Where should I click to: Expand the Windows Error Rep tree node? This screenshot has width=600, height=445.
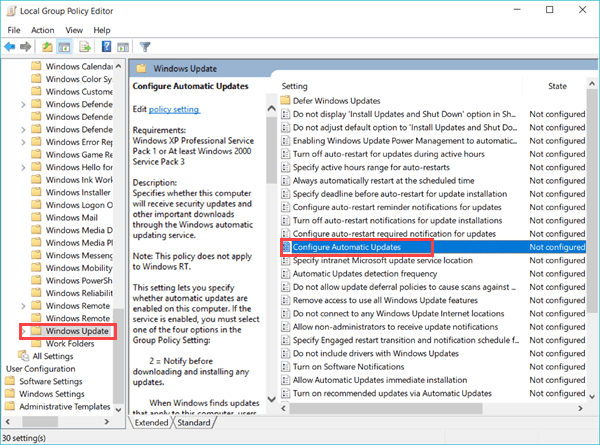[x=23, y=142]
